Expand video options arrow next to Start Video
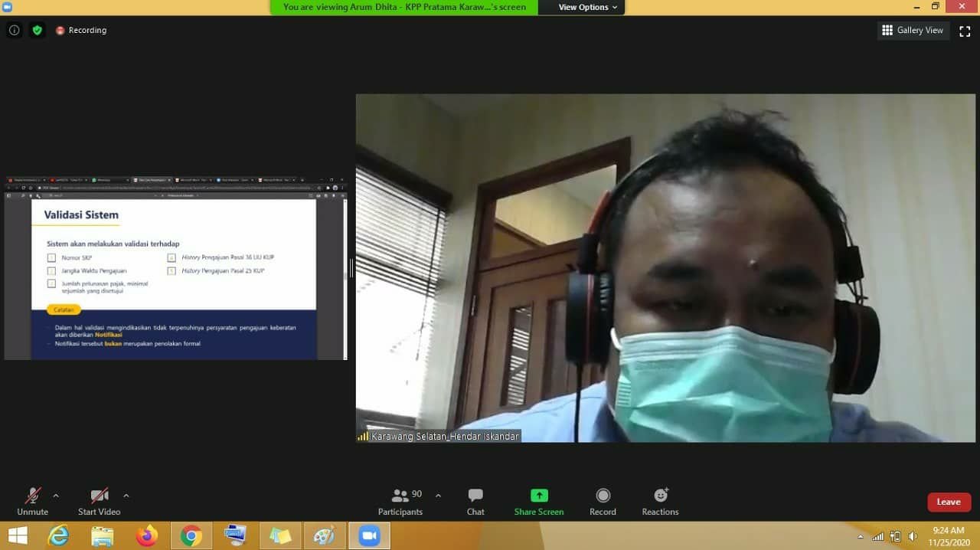 pyautogui.click(x=126, y=496)
